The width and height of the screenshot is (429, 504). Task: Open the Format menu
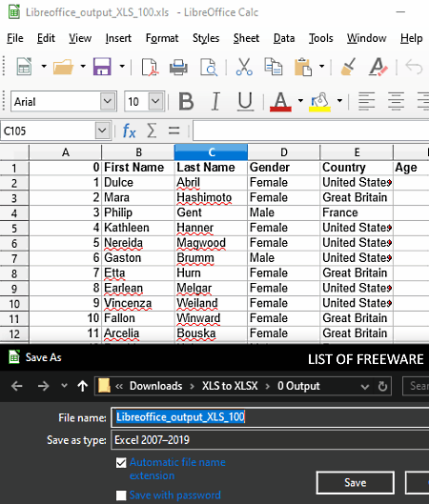[162, 38]
